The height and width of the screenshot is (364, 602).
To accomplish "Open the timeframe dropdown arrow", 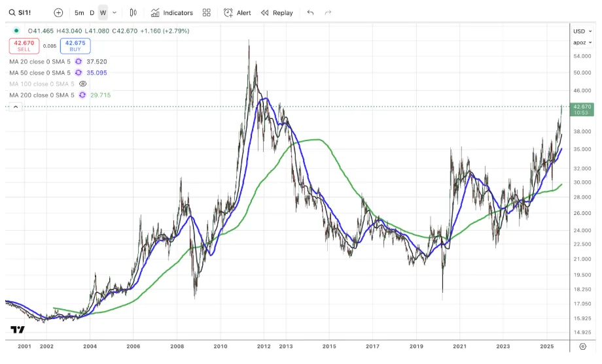I will (x=115, y=12).
